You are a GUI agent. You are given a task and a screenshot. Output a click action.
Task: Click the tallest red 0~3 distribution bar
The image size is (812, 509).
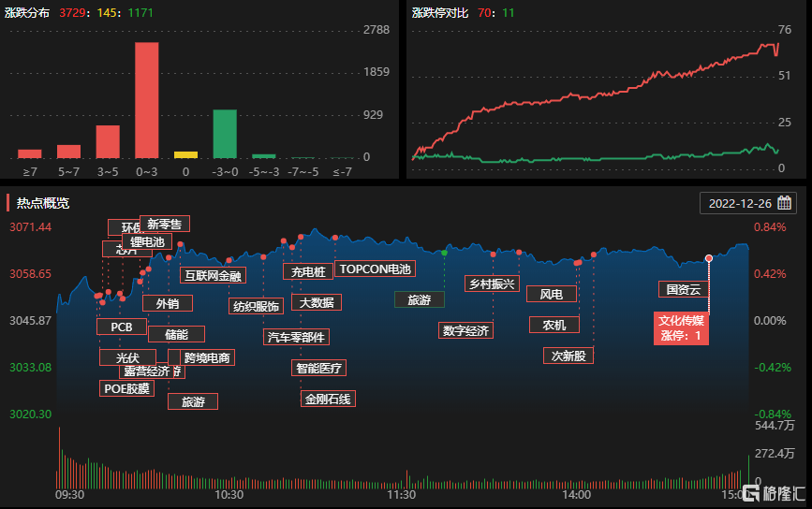click(146, 100)
